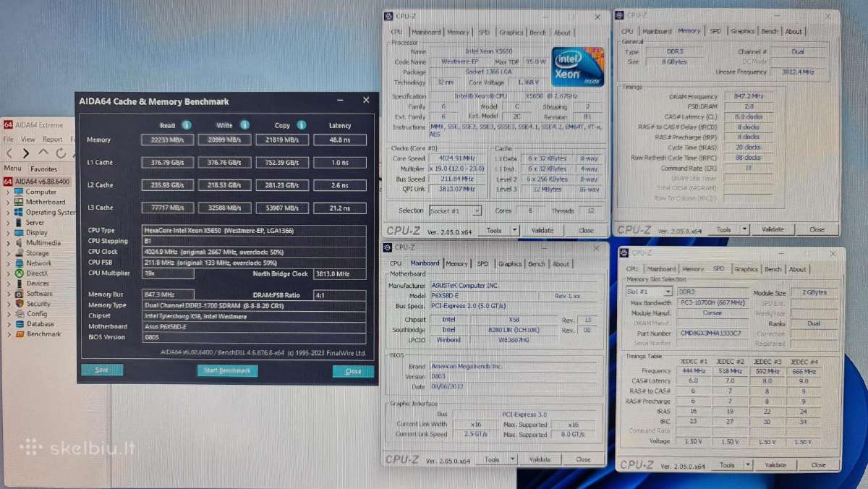Screen dimensions: 868x489
Task: Click AIDA64 refresh icon
Action: tap(61, 153)
